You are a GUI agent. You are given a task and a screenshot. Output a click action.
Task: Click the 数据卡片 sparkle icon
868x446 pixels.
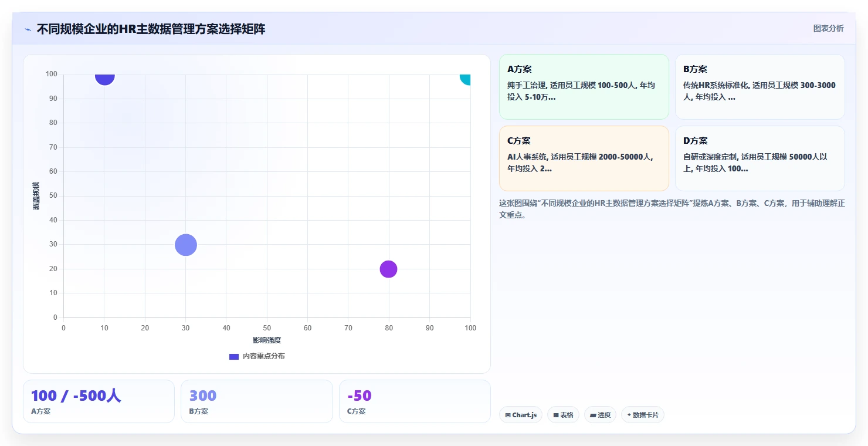click(x=629, y=415)
